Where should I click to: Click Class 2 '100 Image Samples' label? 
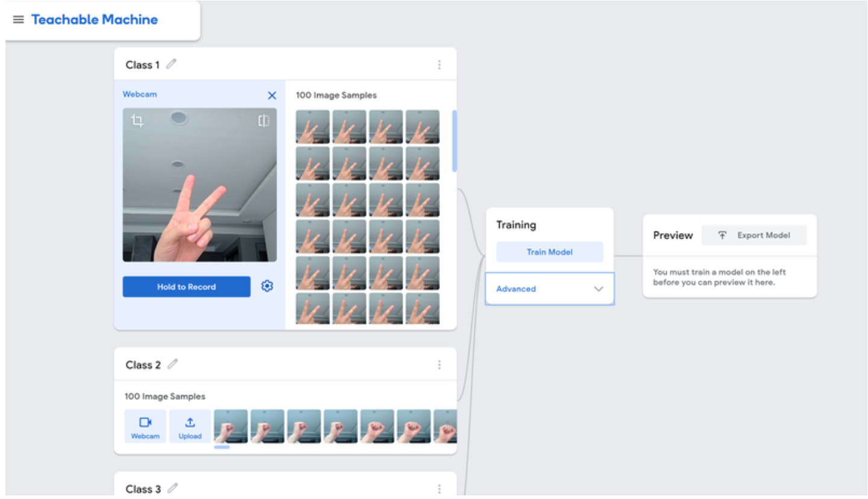coord(165,397)
